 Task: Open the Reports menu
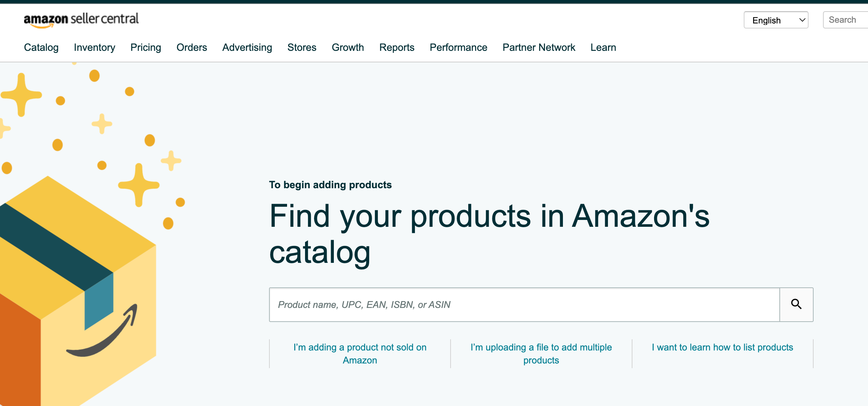point(397,48)
